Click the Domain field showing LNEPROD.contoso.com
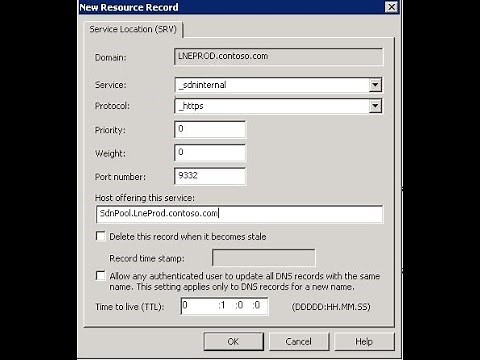 [278, 57]
